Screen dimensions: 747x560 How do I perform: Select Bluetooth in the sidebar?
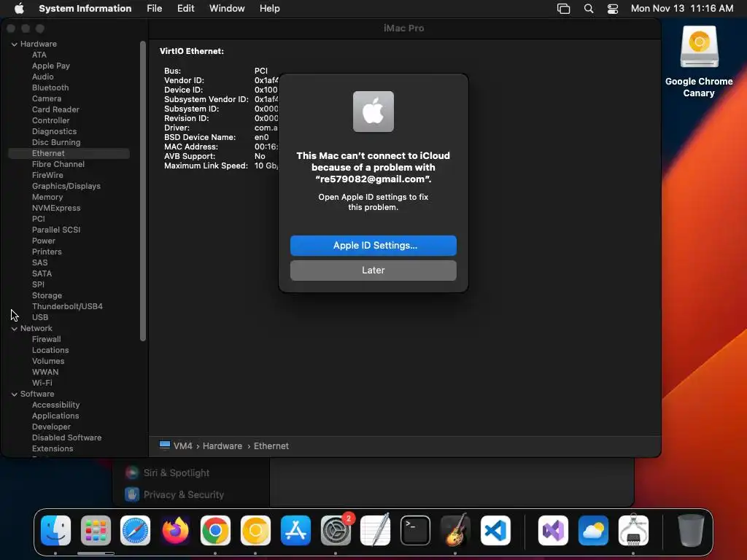pos(50,87)
